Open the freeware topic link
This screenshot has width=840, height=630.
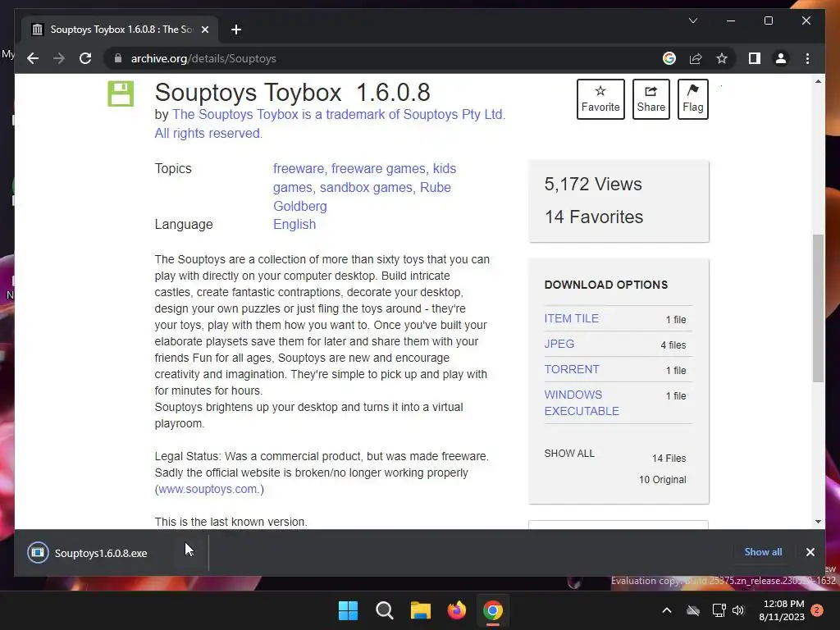point(299,168)
